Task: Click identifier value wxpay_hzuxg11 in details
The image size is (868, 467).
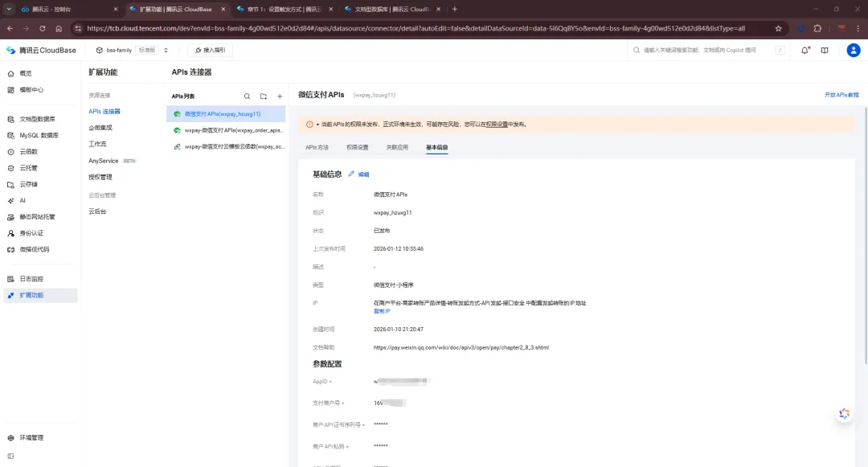Action: [392, 212]
